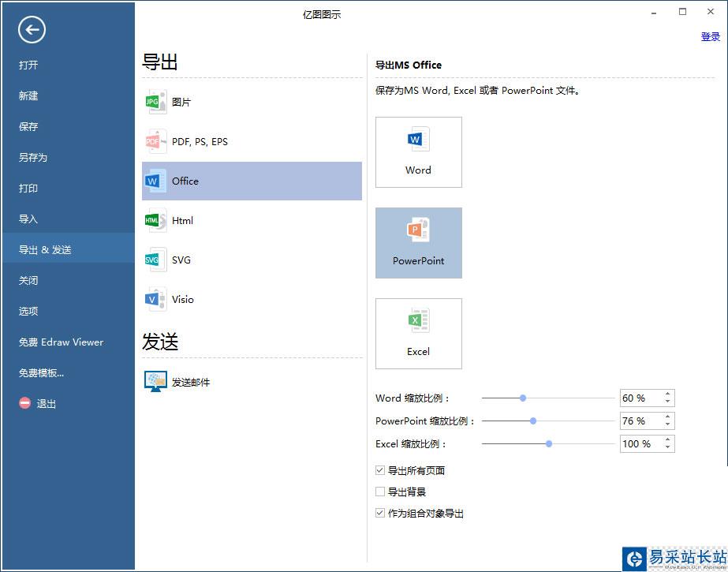This screenshot has width=728, height=572.
Task: Click the Visio export icon
Action: [155, 300]
